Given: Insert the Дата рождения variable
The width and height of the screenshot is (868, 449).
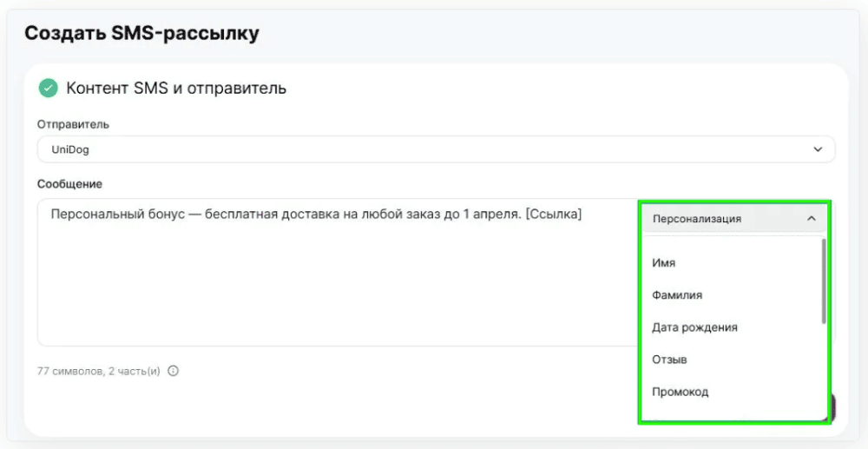Looking at the screenshot, I should 694,327.
